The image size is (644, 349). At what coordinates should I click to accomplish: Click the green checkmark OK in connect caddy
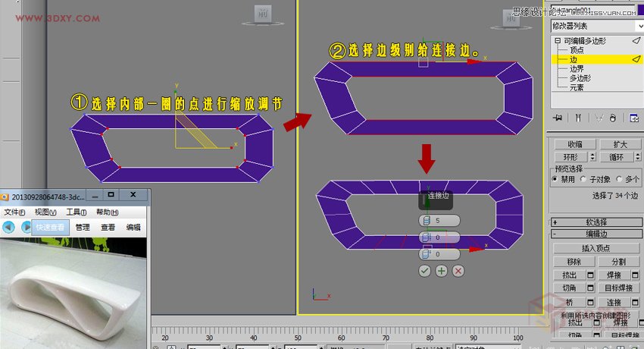click(x=424, y=270)
